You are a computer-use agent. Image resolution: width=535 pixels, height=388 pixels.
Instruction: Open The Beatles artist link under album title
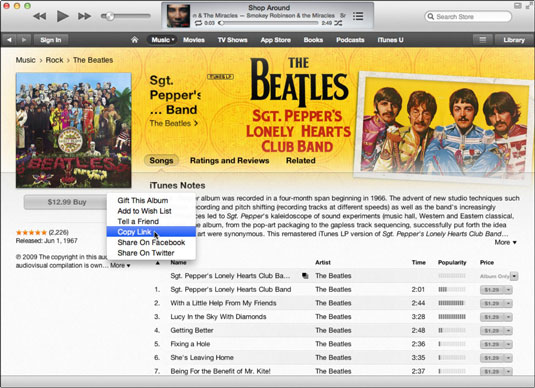tap(174, 123)
